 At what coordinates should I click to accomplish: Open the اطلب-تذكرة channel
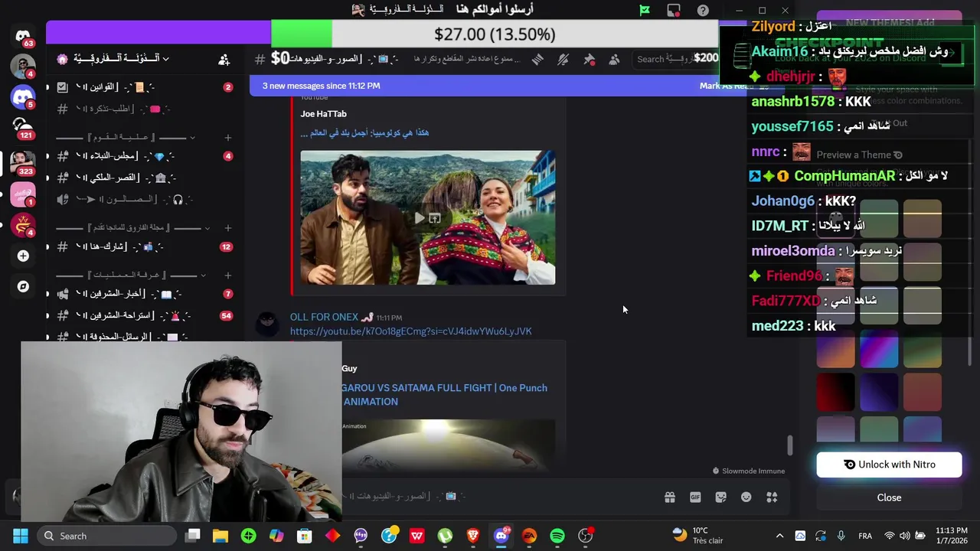pyautogui.click(x=145, y=109)
